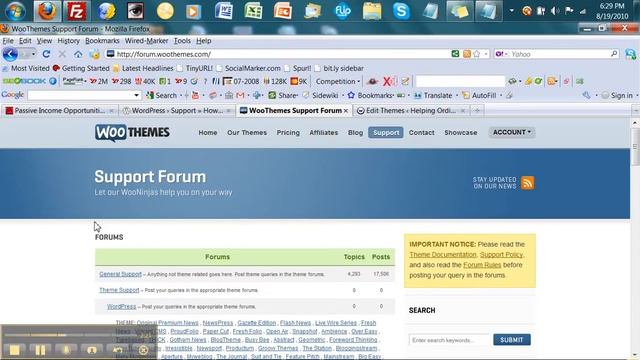Click the Support nav button
This screenshot has height=360, width=640.
pos(386,133)
